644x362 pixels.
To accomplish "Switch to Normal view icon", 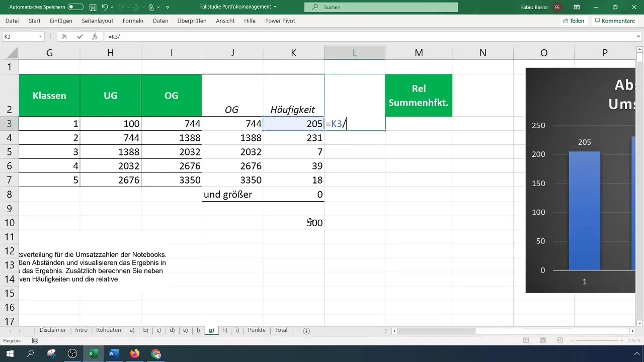I will coord(526,341).
